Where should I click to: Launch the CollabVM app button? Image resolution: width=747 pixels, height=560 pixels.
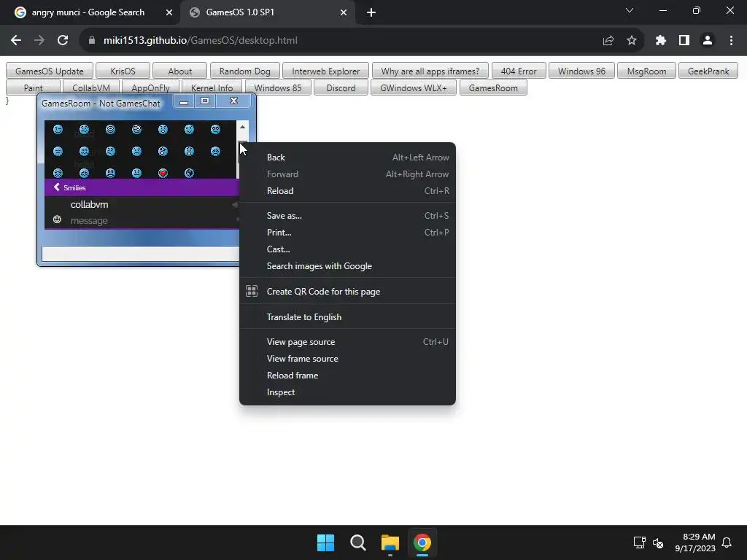91,87
